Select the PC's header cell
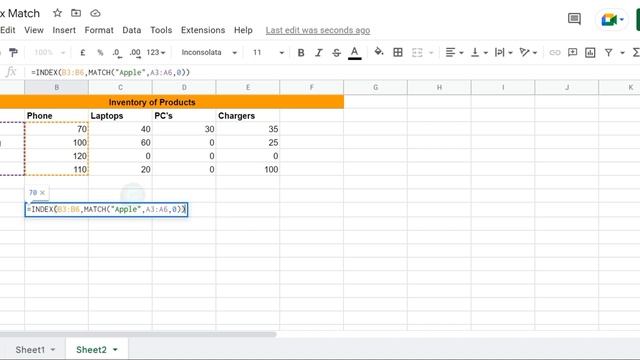 pos(184,116)
